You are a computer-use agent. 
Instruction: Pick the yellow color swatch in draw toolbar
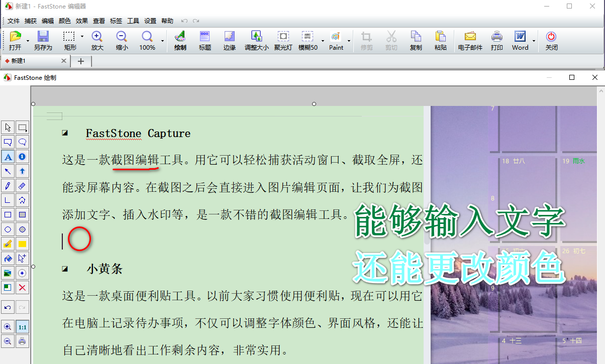pyautogui.click(x=22, y=244)
